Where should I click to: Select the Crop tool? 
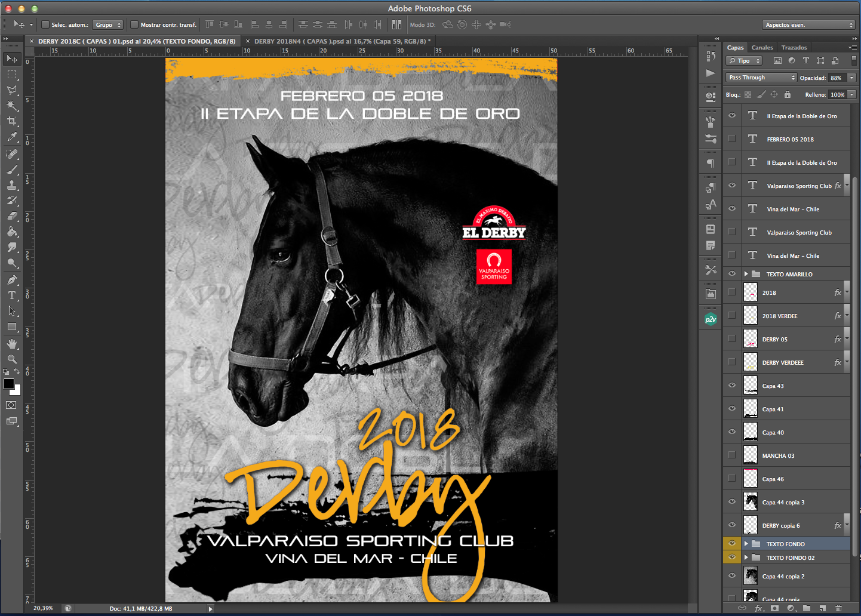[11, 121]
